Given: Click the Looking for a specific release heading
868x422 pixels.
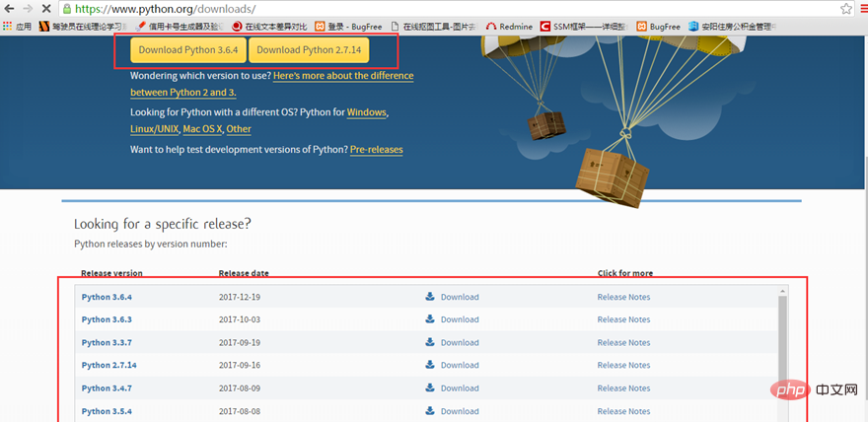Looking at the screenshot, I should pos(163,224).
